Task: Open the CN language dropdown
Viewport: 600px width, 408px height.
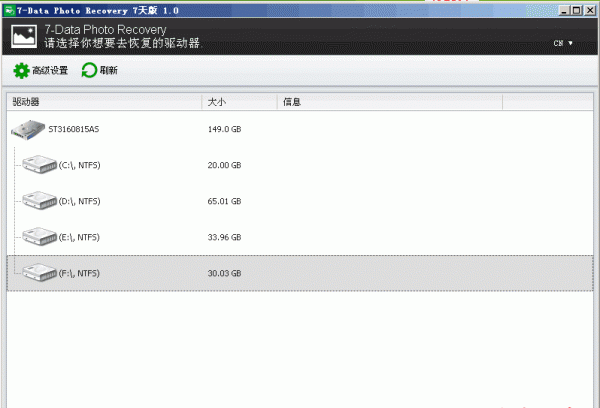Action: click(x=563, y=43)
